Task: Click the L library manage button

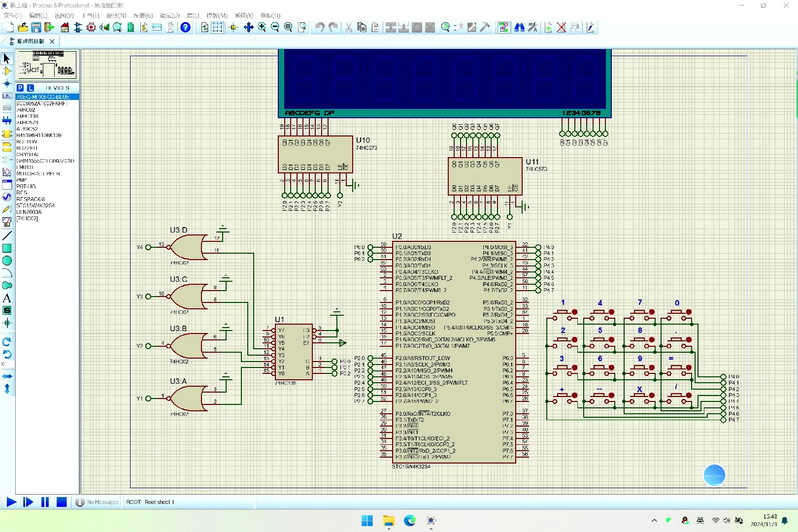Action: coord(30,88)
